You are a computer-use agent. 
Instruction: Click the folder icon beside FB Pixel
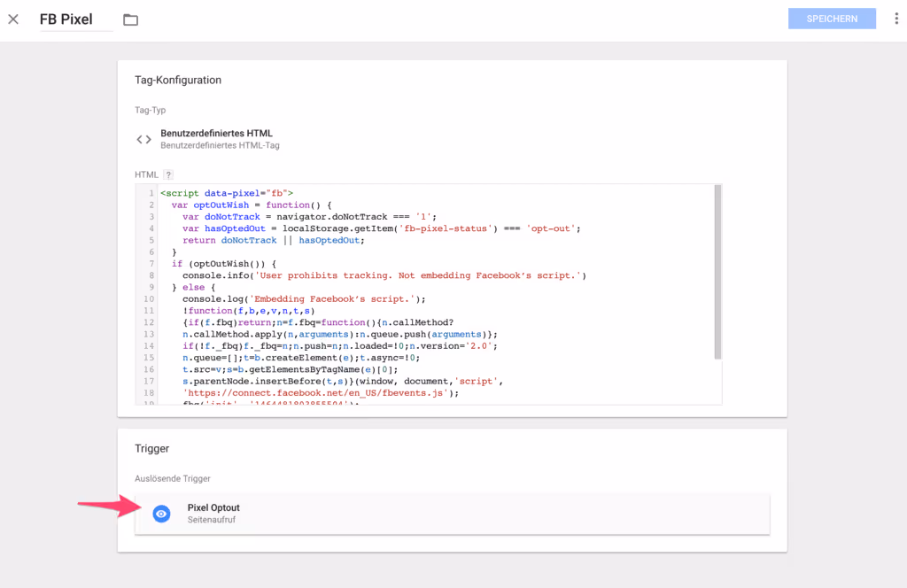coord(131,19)
